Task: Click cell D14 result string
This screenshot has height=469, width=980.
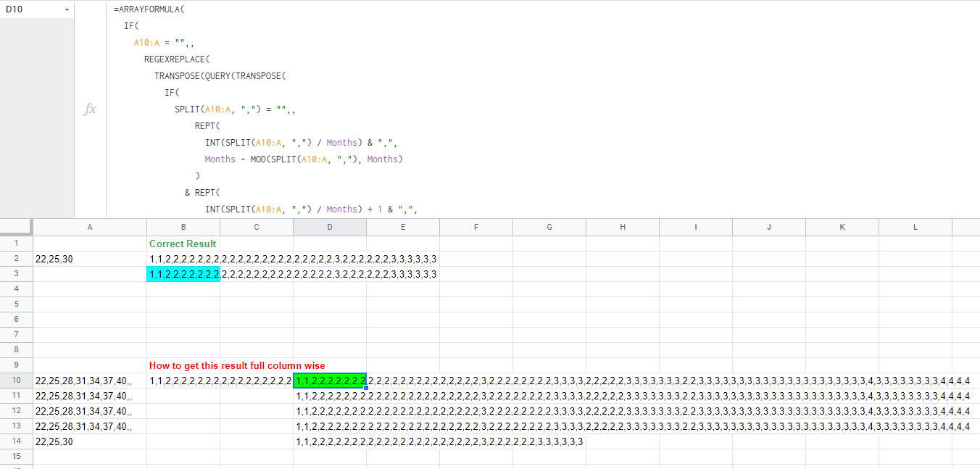Action: click(439, 441)
